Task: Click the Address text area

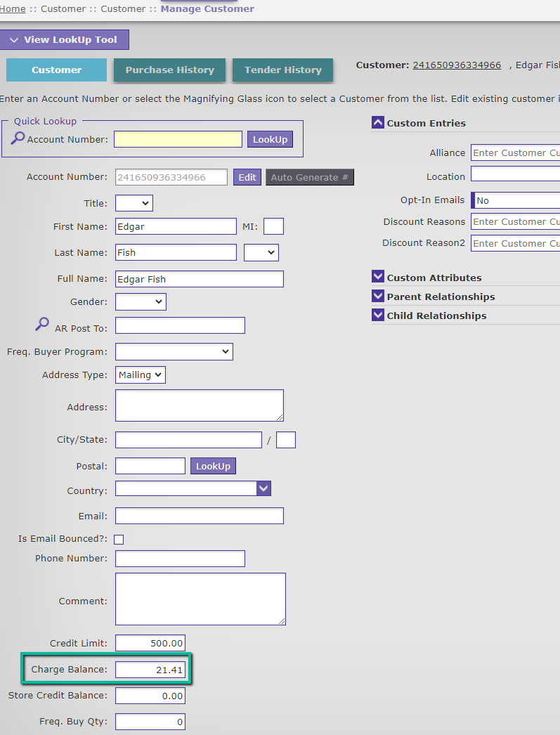Action: tap(199, 405)
